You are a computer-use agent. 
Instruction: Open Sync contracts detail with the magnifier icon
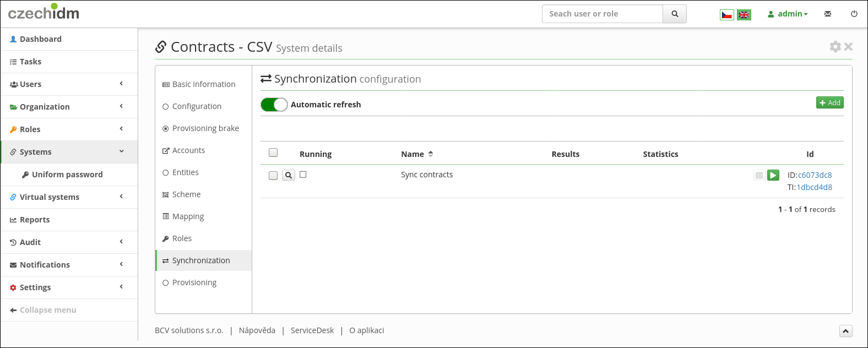tap(289, 175)
